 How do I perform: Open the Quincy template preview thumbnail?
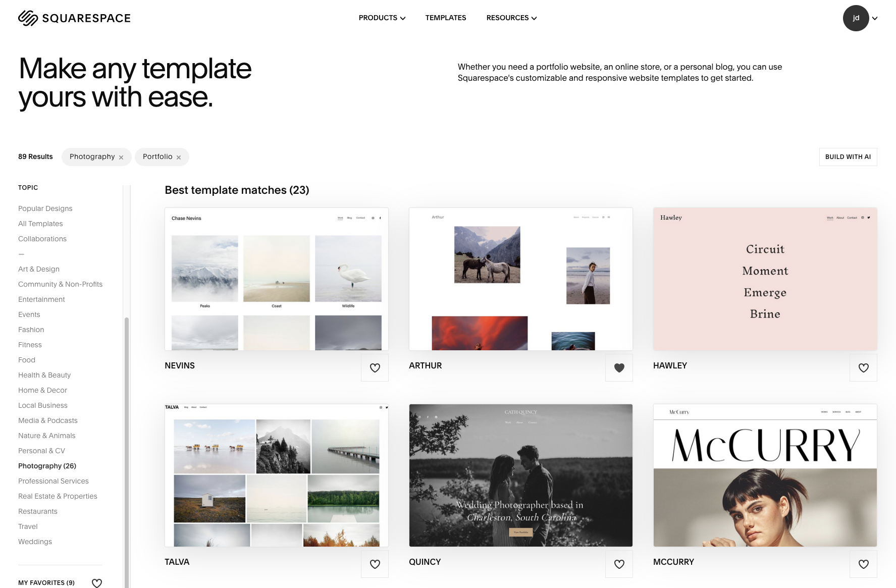coord(521,475)
